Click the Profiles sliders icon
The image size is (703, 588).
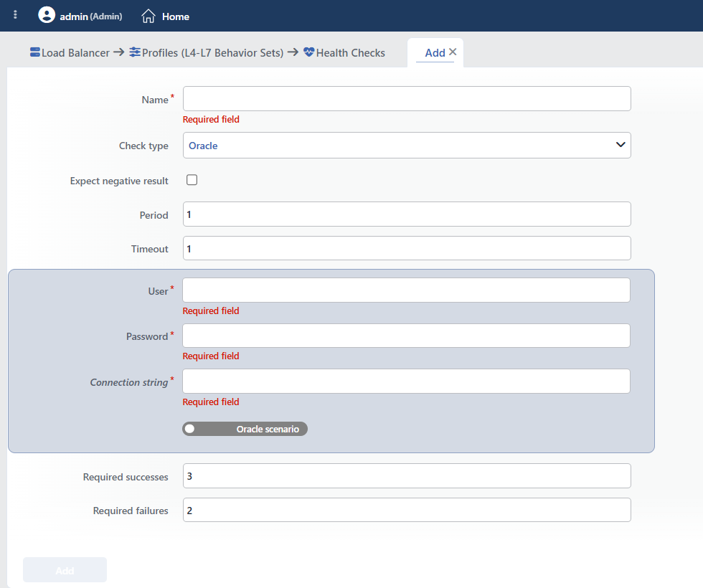(x=135, y=52)
